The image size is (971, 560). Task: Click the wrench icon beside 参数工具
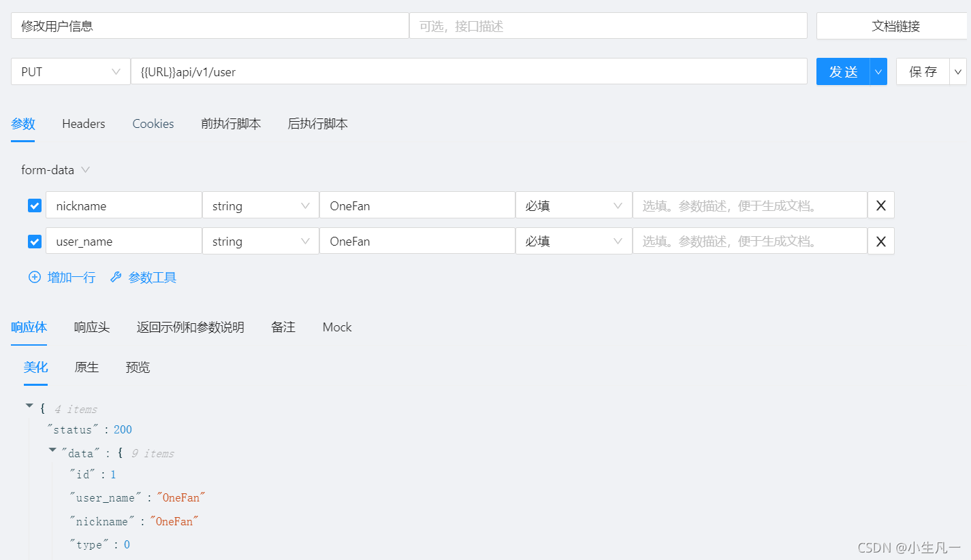tap(116, 277)
